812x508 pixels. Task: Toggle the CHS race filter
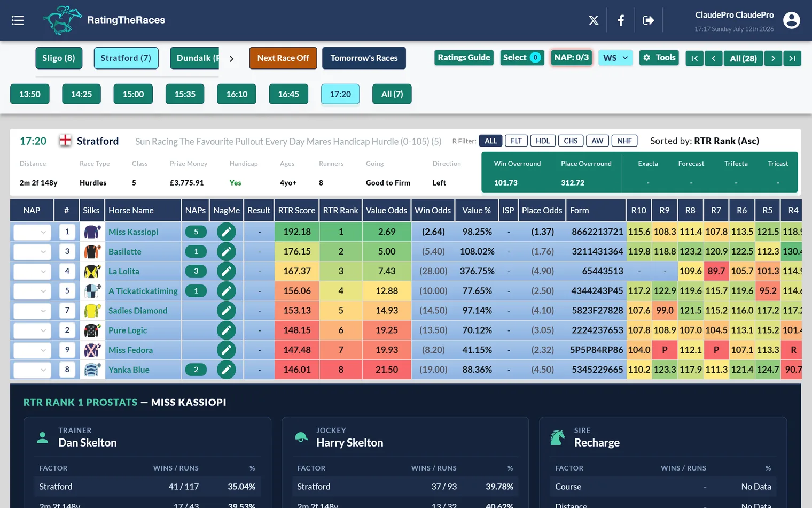pos(571,141)
